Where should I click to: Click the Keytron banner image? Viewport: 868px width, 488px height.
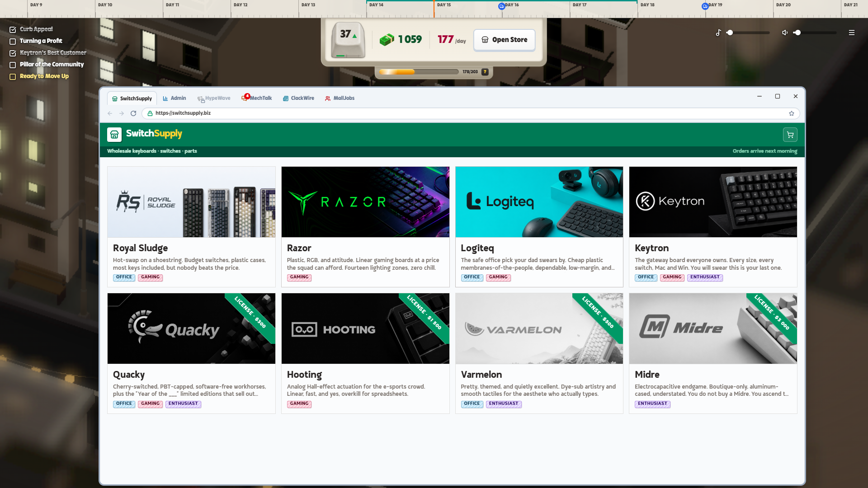click(713, 202)
